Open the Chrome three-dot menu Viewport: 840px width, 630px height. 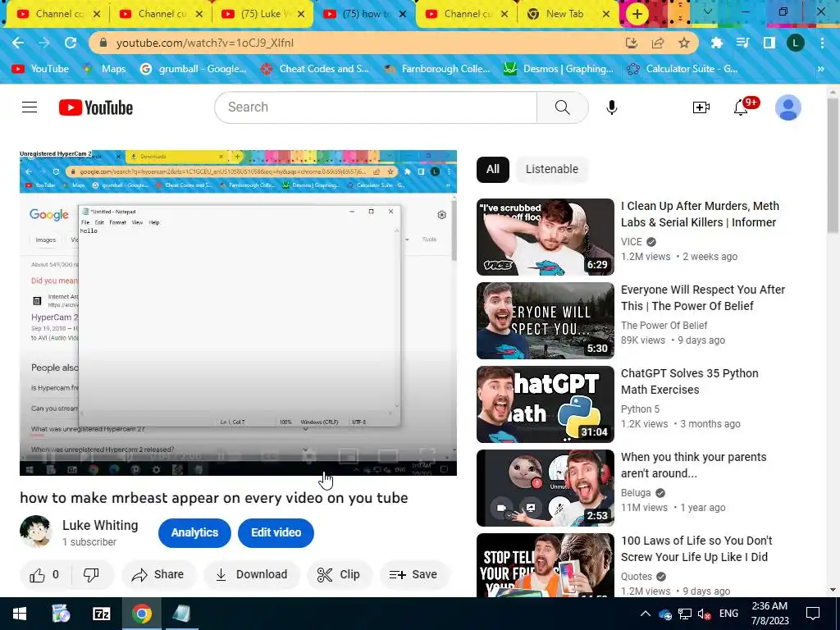tap(822, 43)
